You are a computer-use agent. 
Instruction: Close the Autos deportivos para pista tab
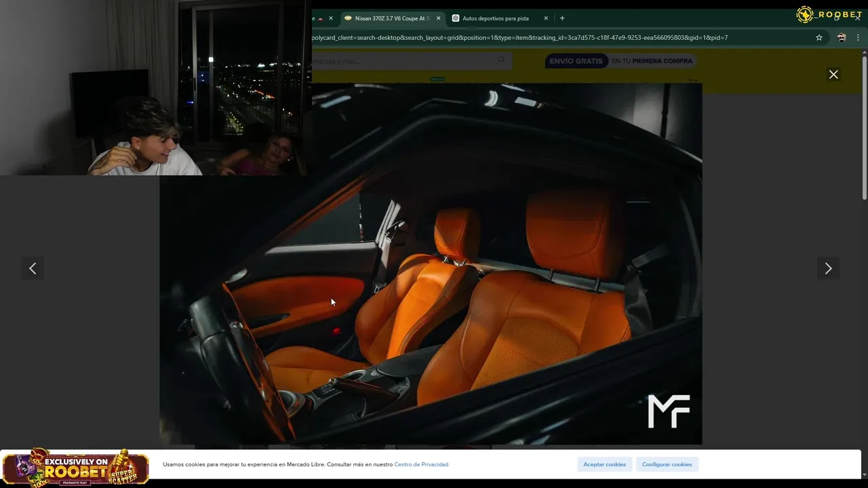click(546, 18)
